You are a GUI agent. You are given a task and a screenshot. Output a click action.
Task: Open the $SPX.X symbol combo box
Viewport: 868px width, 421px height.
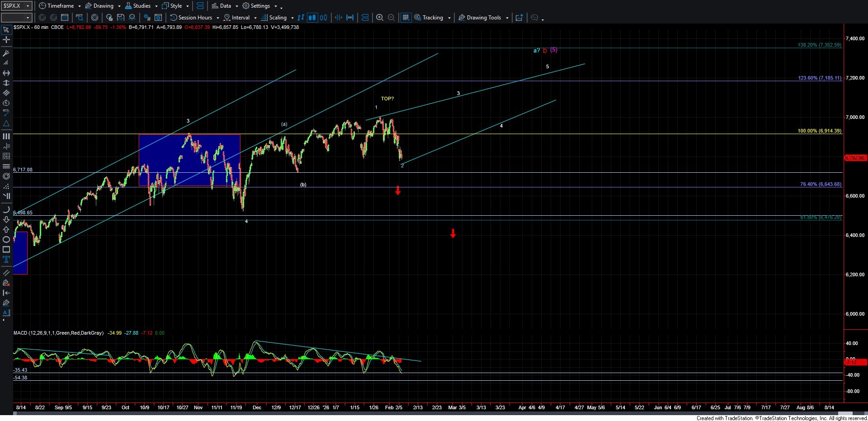pos(16,6)
